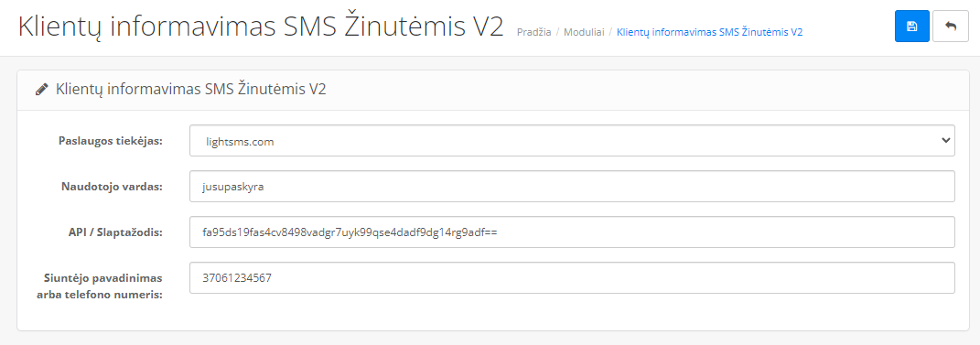Click inside the API / Slaptažodis field

click(572, 232)
